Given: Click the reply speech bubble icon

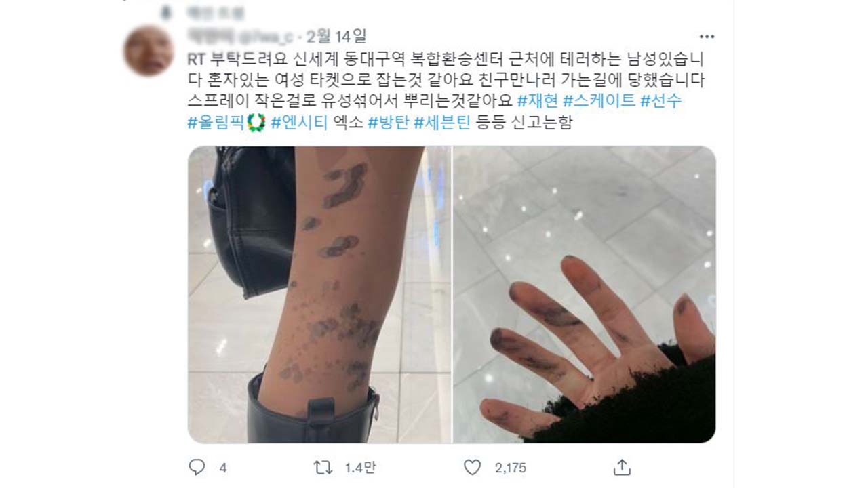Looking at the screenshot, I should point(197,467).
